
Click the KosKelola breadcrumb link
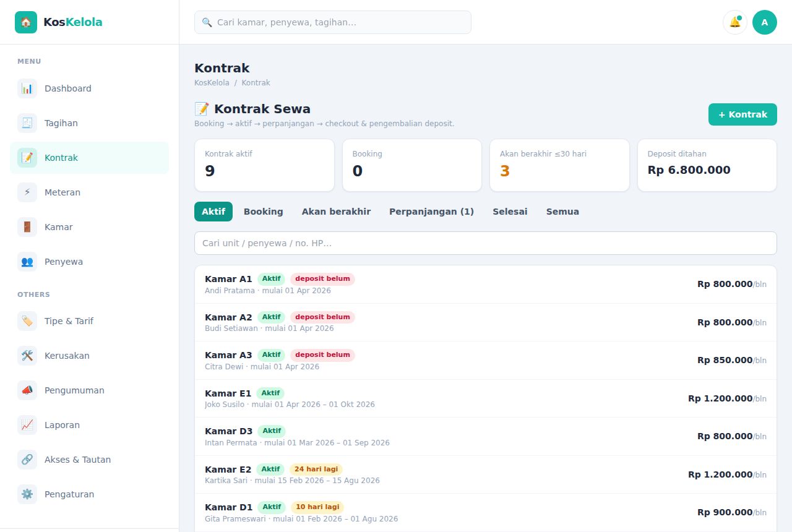click(212, 83)
